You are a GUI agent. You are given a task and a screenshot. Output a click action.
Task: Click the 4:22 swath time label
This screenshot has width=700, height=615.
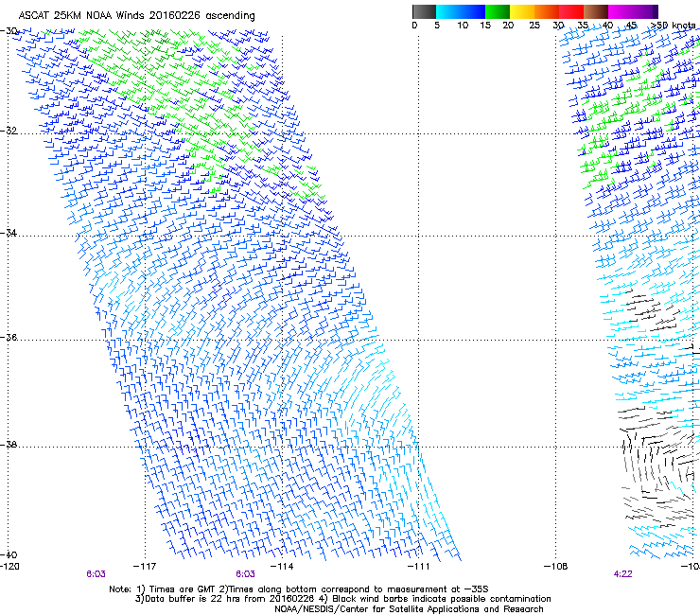coord(622,574)
